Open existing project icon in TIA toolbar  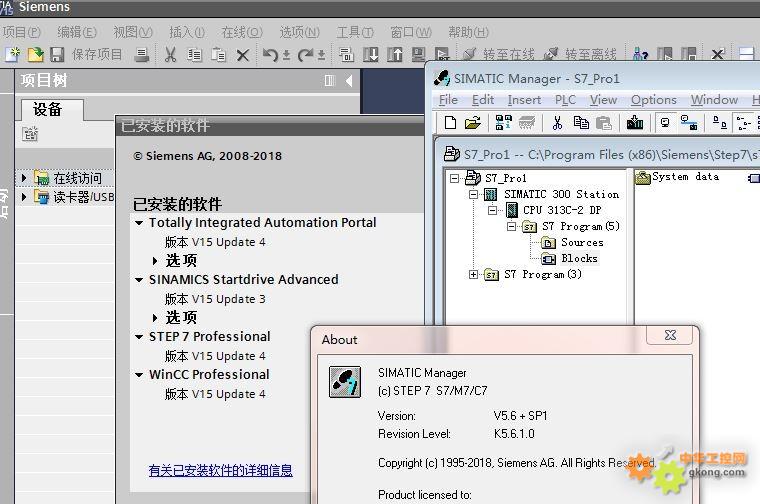(35, 54)
